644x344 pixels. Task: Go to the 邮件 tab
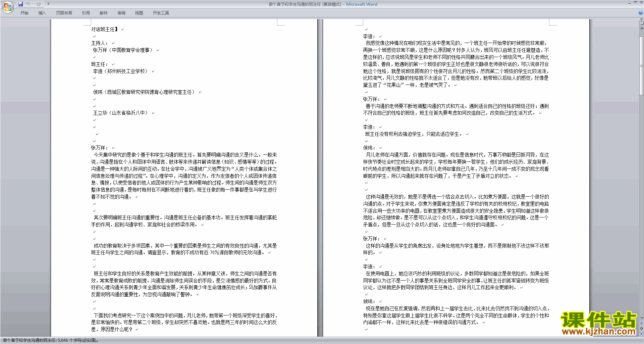pos(104,13)
